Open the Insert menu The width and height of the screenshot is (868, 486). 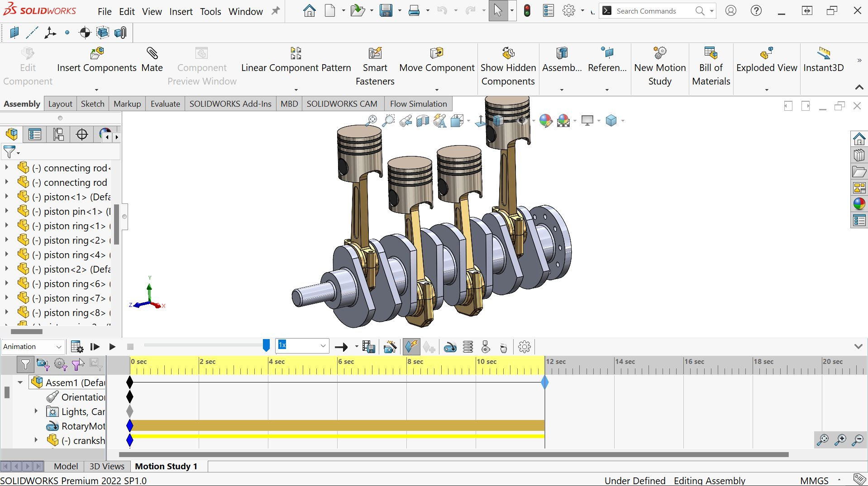[181, 11]
